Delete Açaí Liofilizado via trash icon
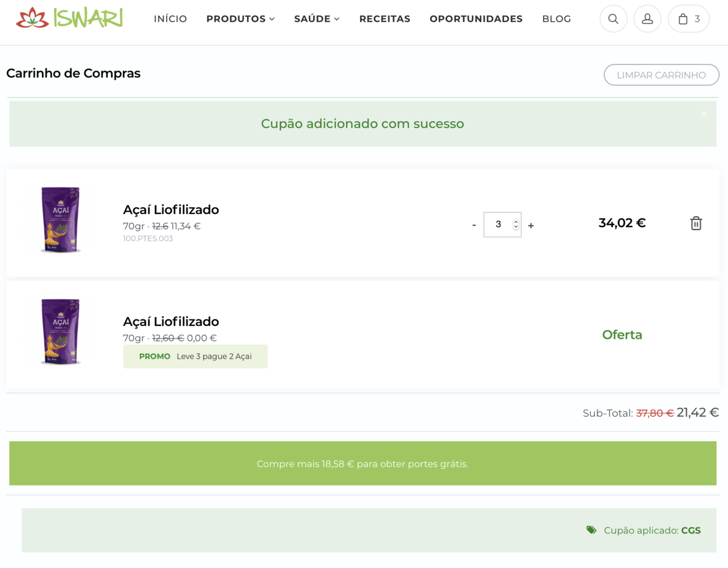 click(697, 223)
